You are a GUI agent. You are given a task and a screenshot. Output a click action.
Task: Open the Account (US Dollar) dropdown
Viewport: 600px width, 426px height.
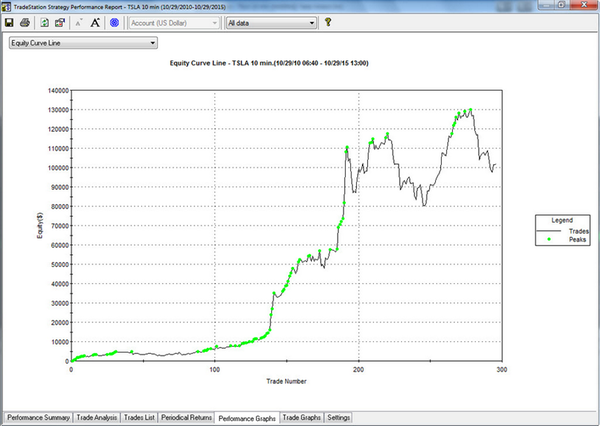click(x=174, y=23)
